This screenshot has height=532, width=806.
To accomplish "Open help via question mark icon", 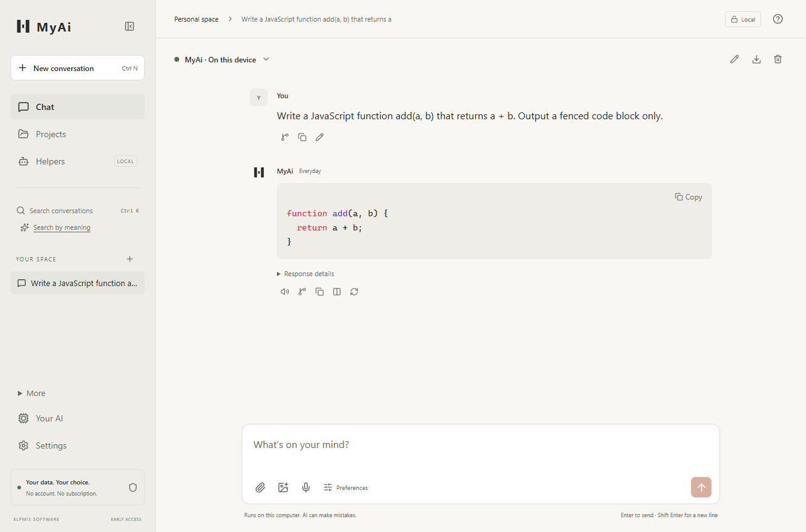I will point(778,19).
